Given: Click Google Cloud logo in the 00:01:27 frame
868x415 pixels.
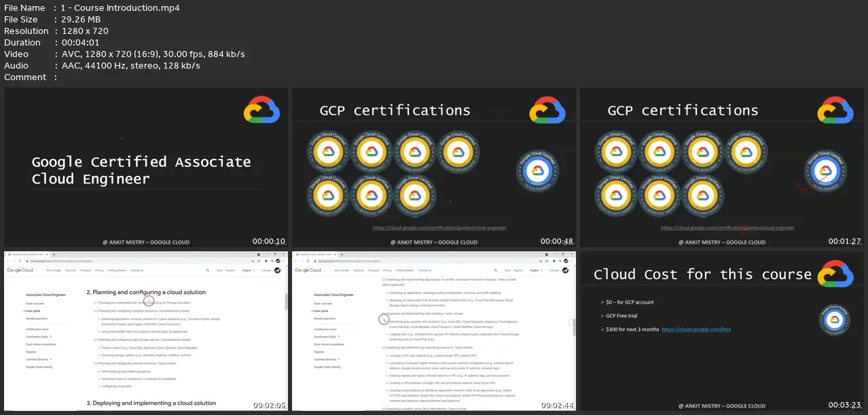Looking at the screenshot, I should (835, 110).
